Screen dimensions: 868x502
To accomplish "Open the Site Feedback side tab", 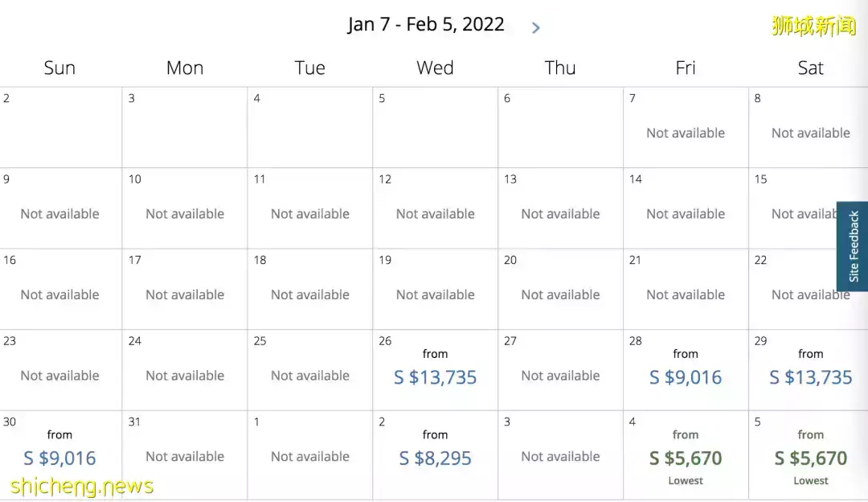I will tap(853, 246).
